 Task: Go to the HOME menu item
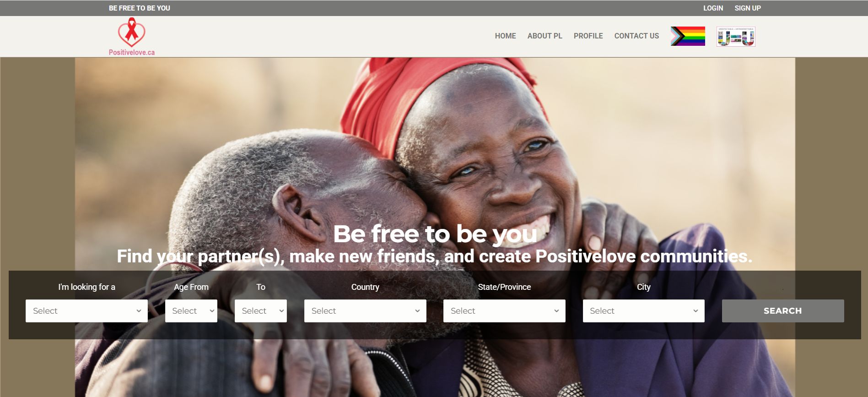point(505,36)
